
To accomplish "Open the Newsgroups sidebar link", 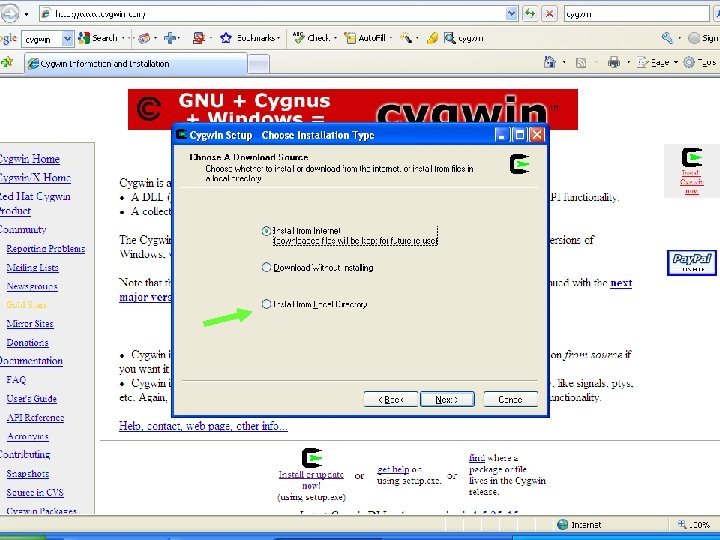I will pos(32,287).
